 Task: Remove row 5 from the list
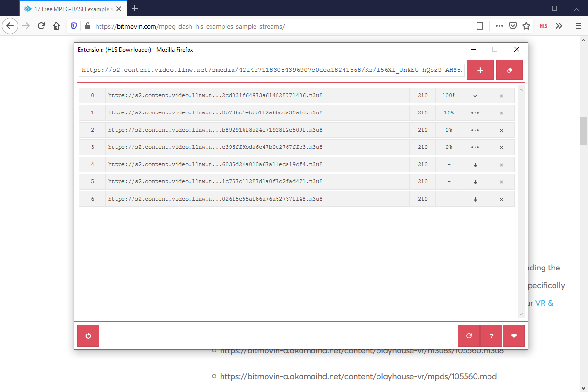[501, 182]
